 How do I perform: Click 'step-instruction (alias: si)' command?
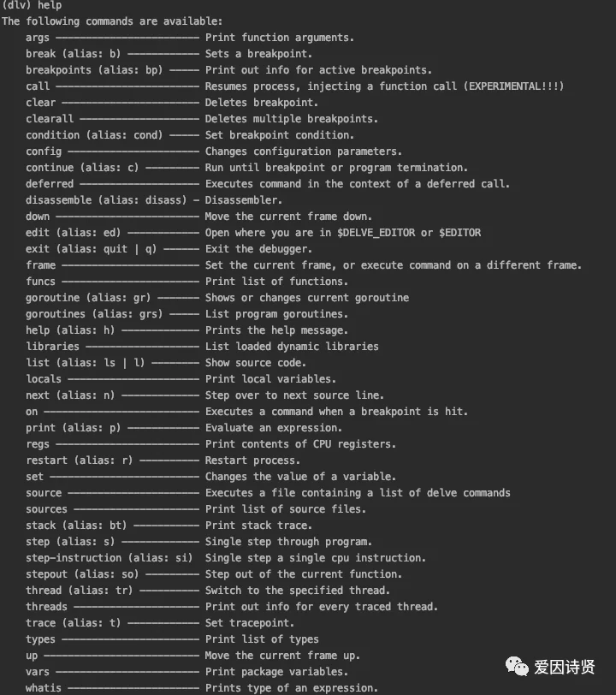tap(109, 557)
